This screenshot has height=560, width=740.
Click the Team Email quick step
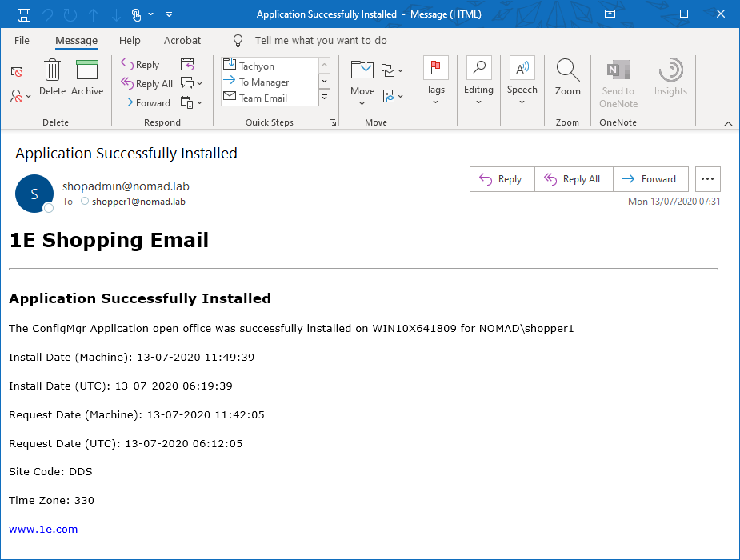(262, 98)
